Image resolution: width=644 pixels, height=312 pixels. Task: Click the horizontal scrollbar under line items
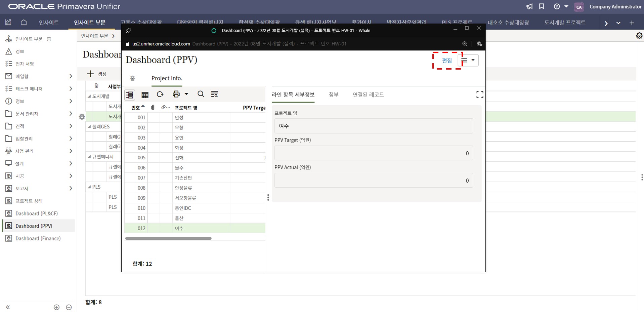(x=168, y=238)
